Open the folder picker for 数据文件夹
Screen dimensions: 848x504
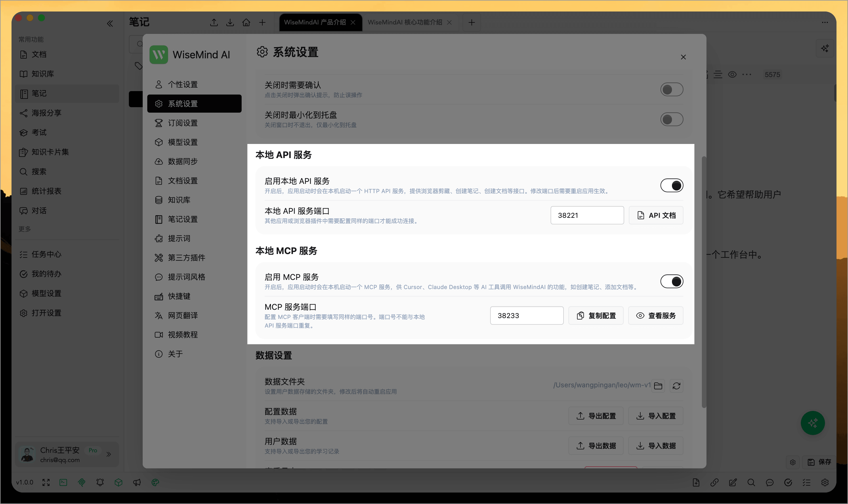point(658,386)
